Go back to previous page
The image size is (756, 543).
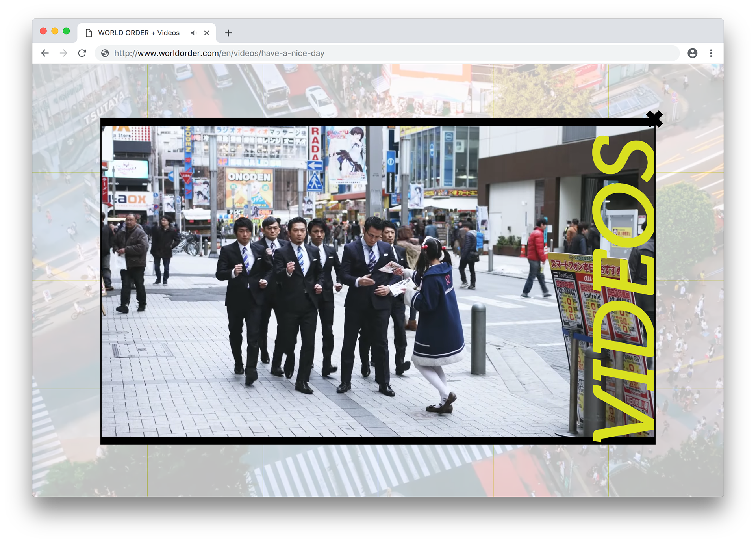coord(45,53)
